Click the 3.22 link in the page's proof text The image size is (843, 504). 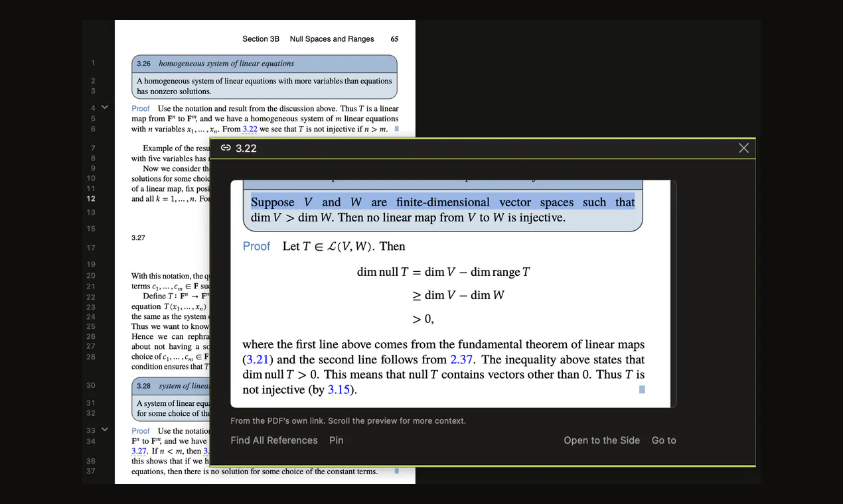click(250, 129)
